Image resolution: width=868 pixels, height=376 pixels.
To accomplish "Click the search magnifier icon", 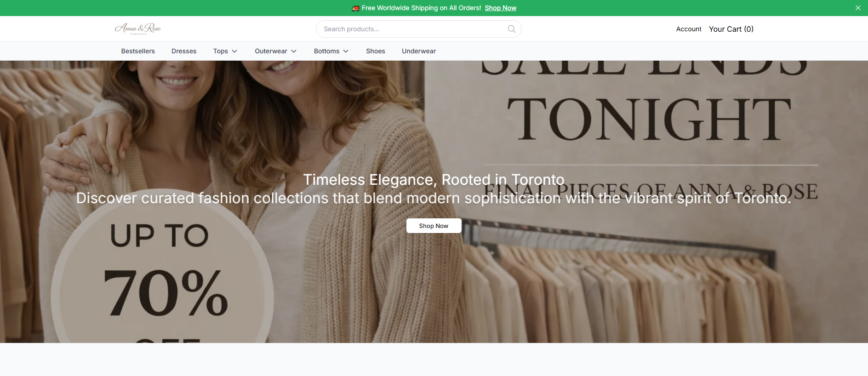I will point(511,29).
